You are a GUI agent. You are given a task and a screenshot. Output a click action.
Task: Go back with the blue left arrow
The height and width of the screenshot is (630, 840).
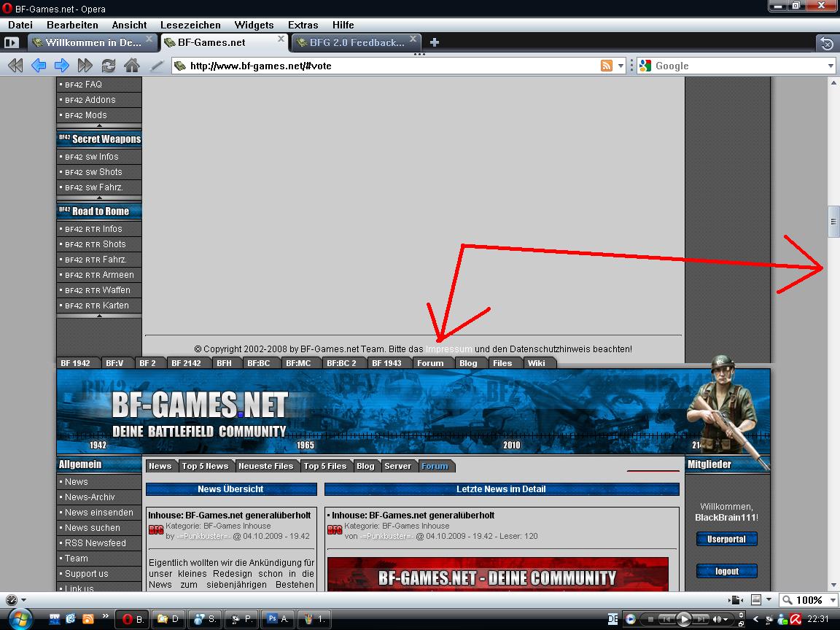(x=39, y=66)
